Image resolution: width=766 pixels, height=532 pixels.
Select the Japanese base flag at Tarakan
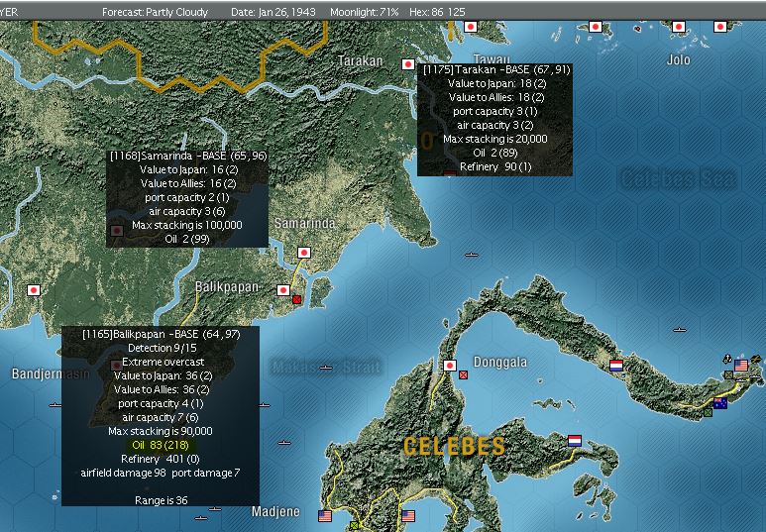coord(408,64)
